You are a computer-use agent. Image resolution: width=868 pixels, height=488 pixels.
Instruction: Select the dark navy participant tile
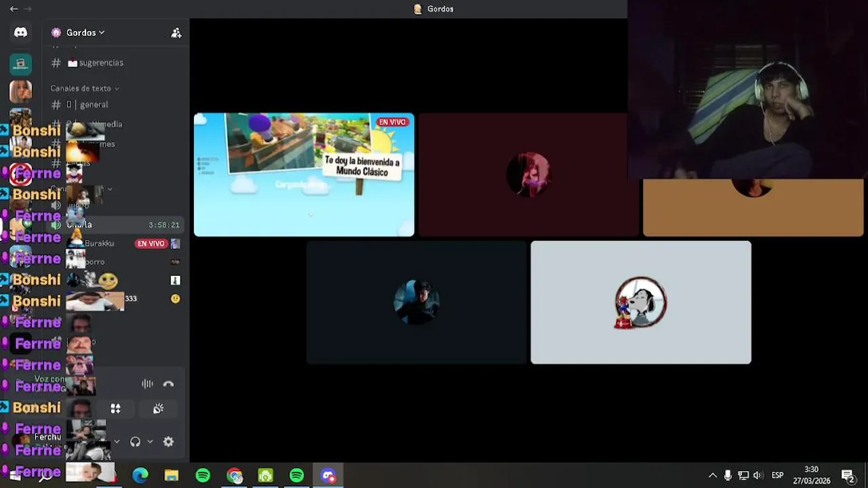coord(416,302)
